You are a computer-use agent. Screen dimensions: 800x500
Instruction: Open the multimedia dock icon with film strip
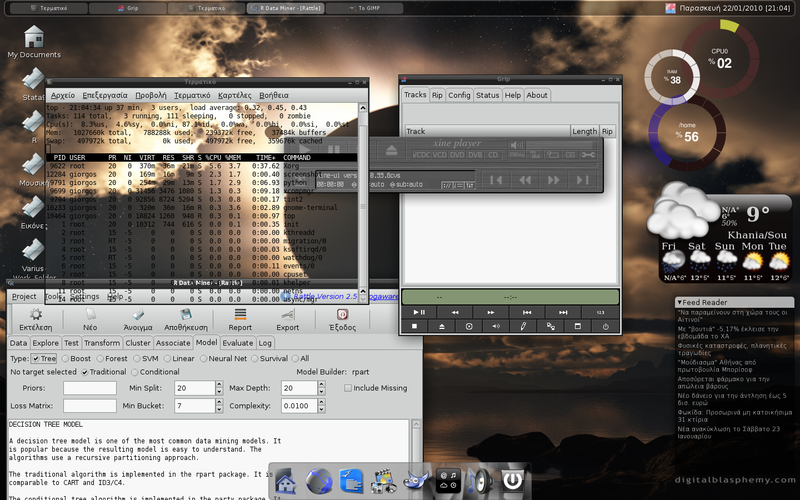[x=384, y=481]
